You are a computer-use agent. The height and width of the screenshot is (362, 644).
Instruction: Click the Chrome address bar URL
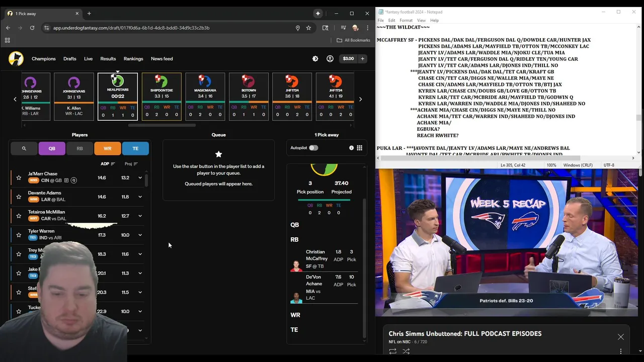(x=131, y=28)
